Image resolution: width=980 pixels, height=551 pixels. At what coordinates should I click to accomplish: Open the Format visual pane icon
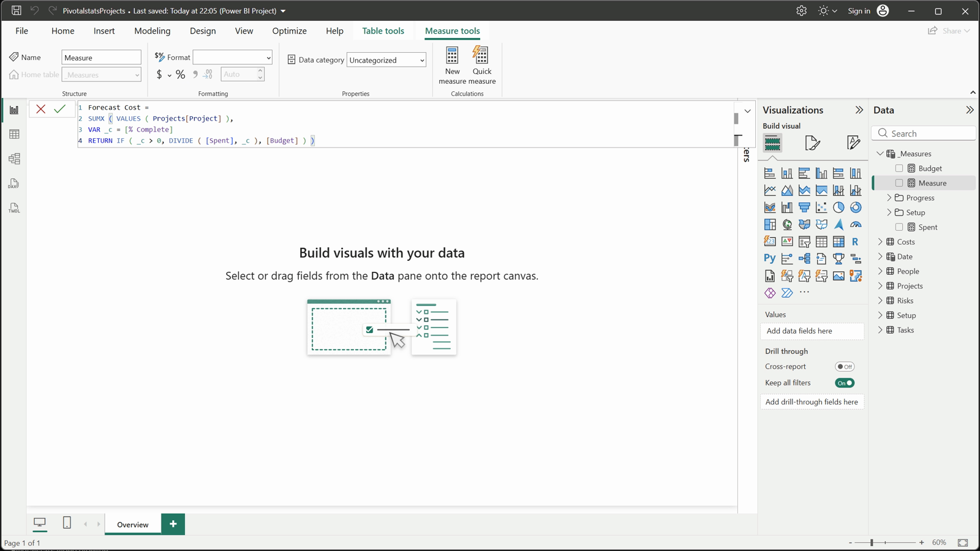click(812, 143)
